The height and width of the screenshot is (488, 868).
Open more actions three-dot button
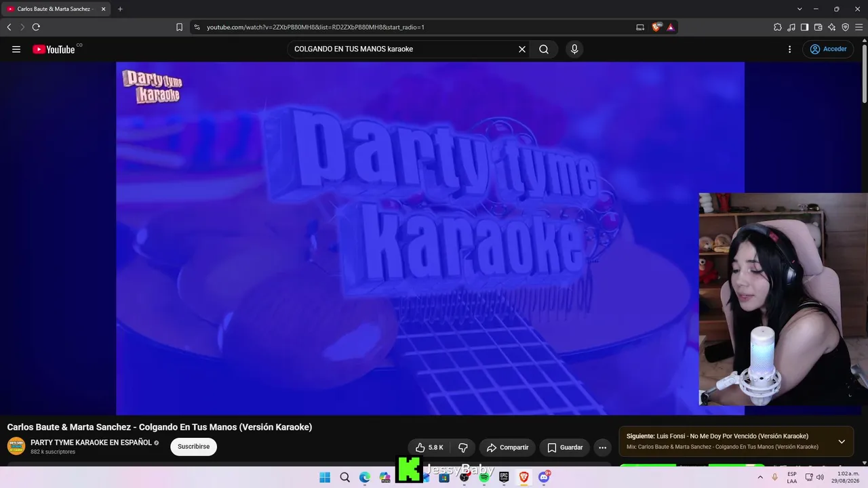coord(602,447)
